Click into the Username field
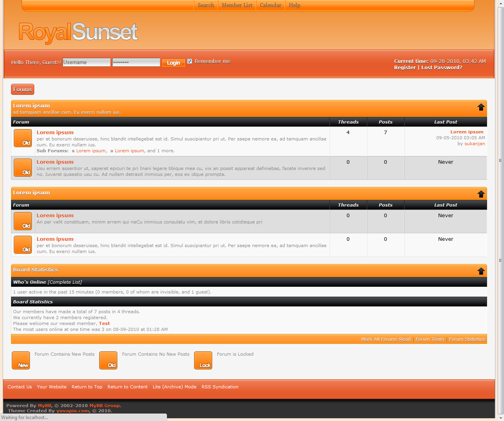The width and height of the screenshot is (504, 421). (x=87, y=62)
